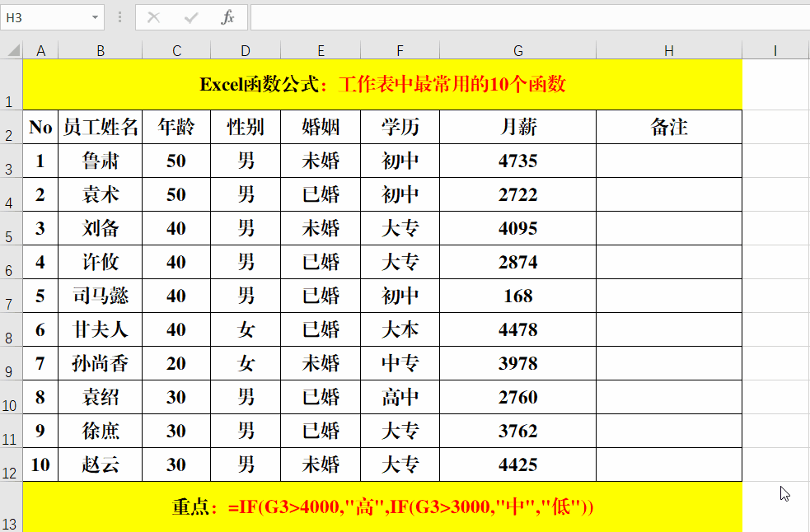Select the cell containing 孙尚香
Screen dimensions: 810x532
(101, 364)
